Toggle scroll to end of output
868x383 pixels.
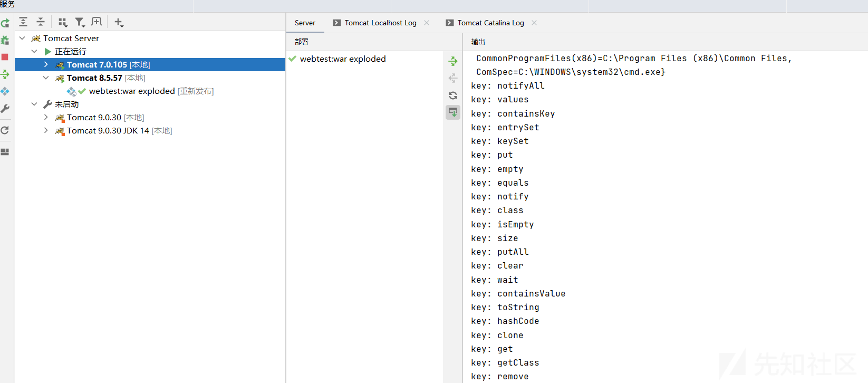tap(453, 112)
